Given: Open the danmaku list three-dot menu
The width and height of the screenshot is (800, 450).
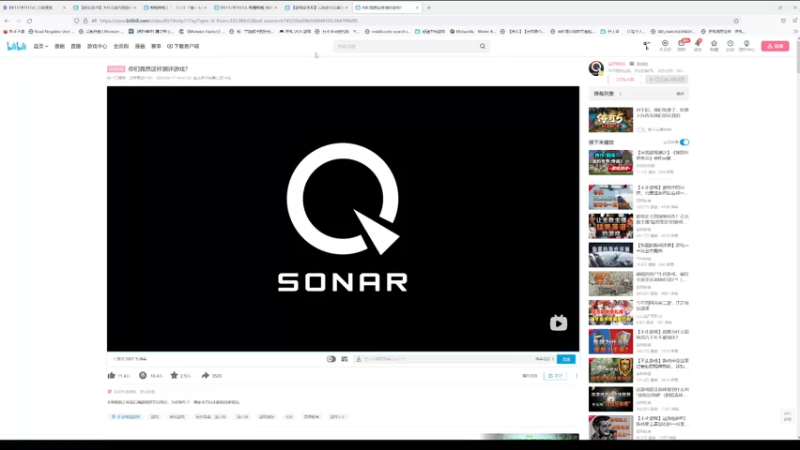Looking at the screenshot, I should pos(620,94).
